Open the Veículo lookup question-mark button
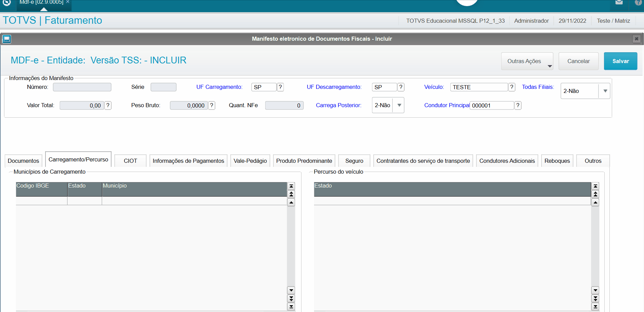 point(512,87)
